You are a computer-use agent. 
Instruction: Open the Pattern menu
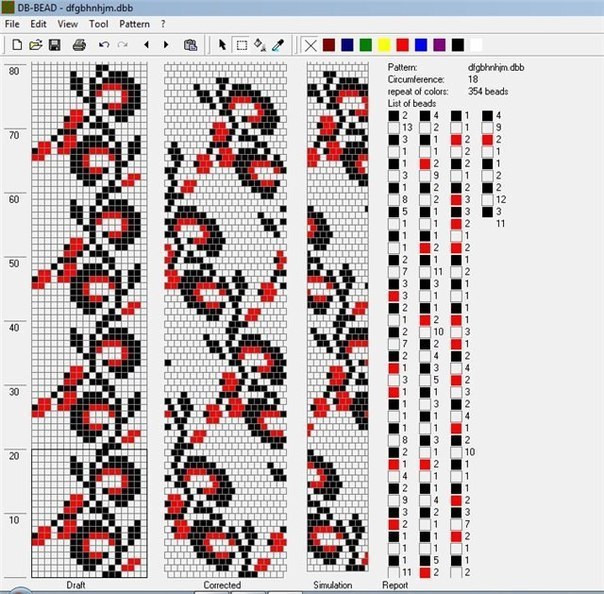pos(134,24)
